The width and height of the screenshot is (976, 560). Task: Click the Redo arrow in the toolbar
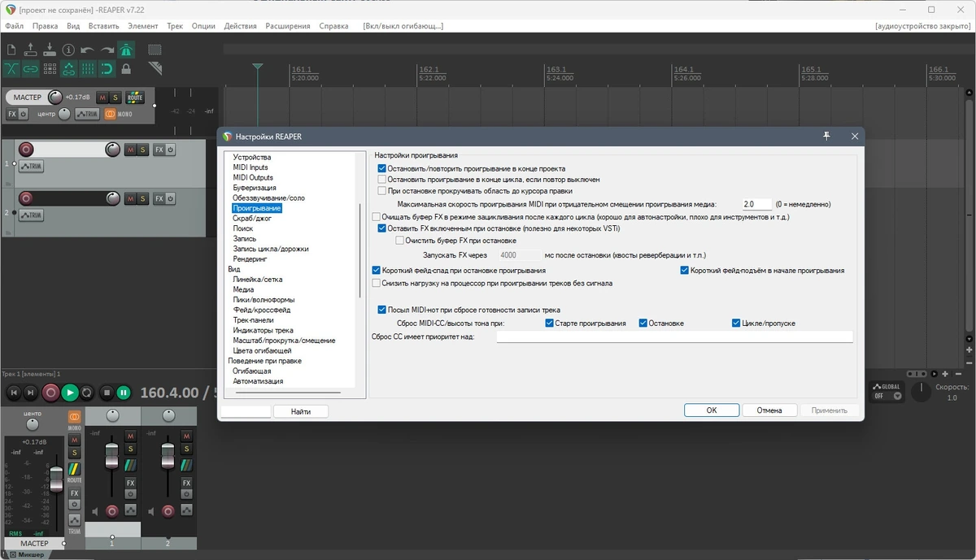107,50
